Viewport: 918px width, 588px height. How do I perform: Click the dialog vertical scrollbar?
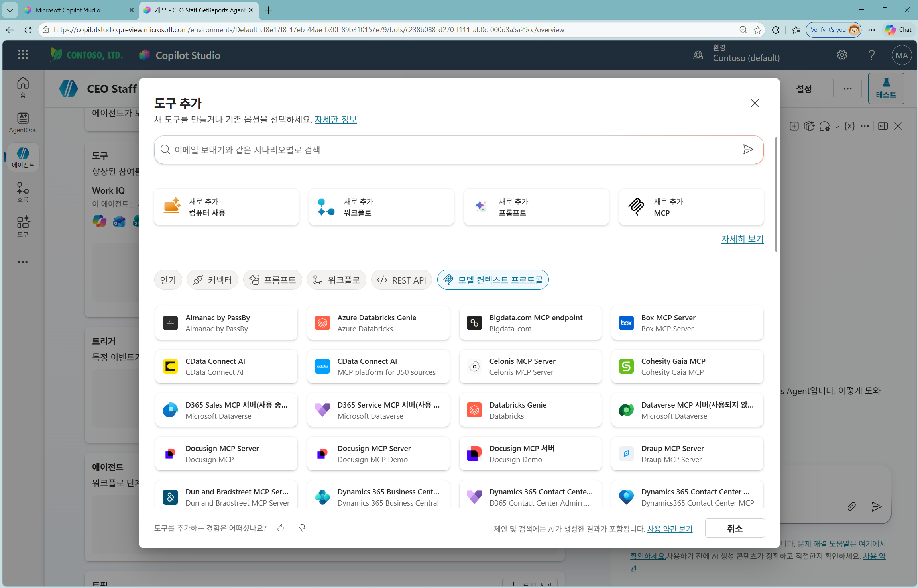776,194
